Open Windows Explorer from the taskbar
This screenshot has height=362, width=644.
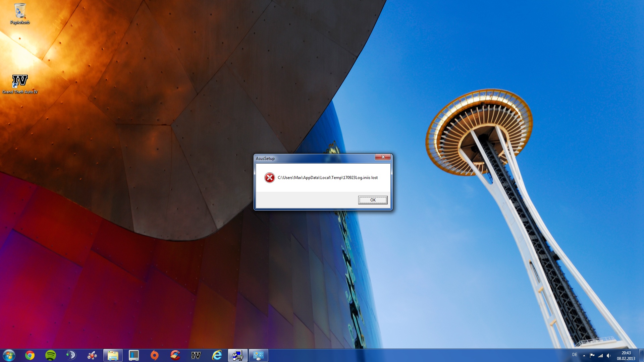[113, 355]
